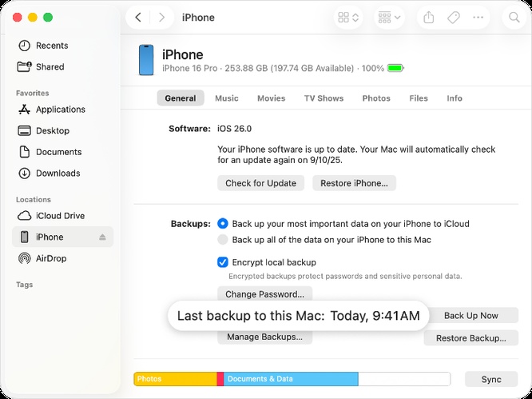Open Recents in the sidebar
This screenshot has width=532, height=399.
tap(63, 46)
